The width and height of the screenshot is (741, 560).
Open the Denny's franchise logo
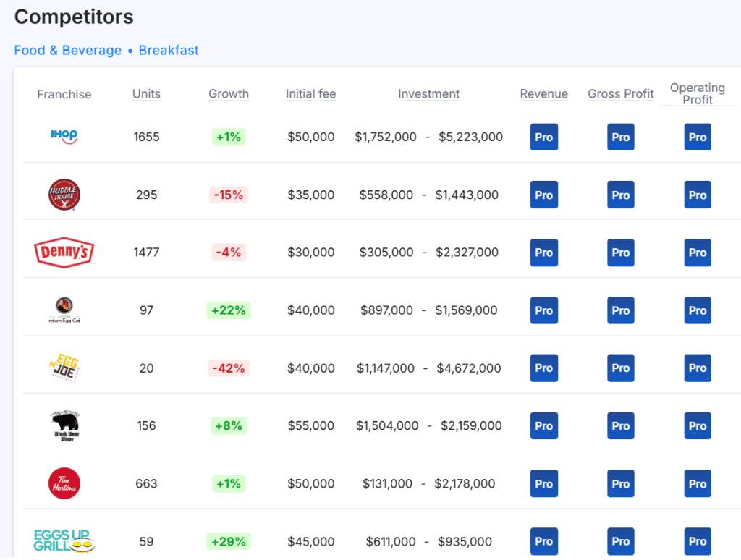coord(64,253)
